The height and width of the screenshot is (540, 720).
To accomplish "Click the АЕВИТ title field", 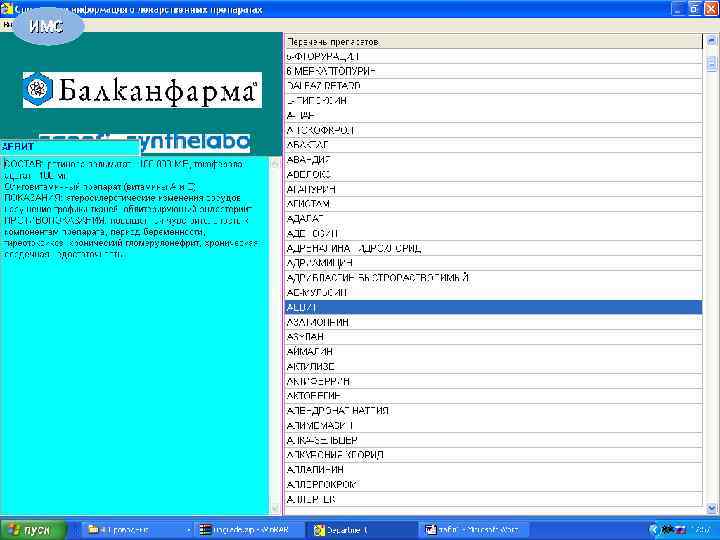I will tap(70, 147).
